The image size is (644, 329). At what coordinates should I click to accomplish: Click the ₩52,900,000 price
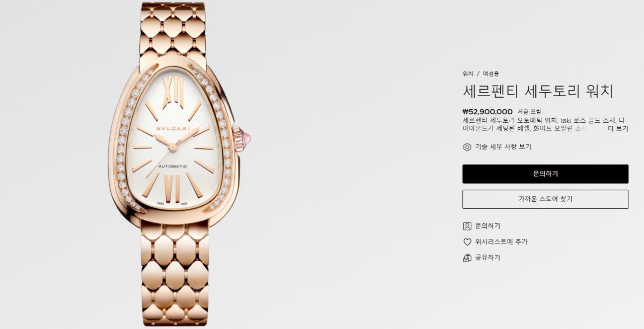(488, 112)
